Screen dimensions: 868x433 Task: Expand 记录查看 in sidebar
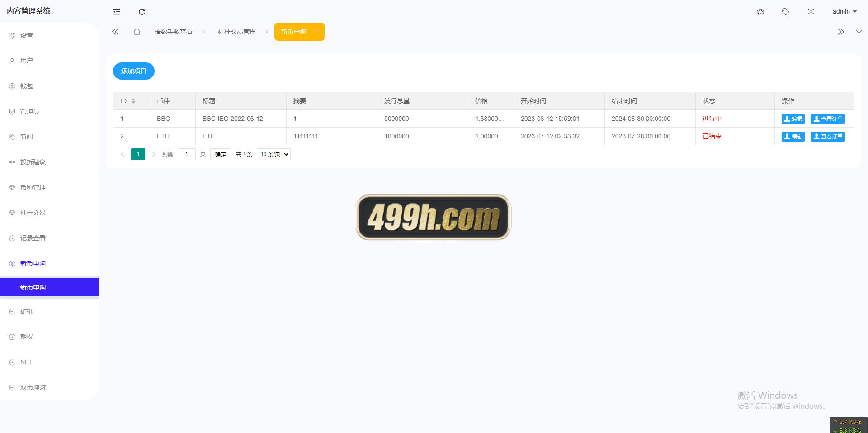tap(50, 238)
